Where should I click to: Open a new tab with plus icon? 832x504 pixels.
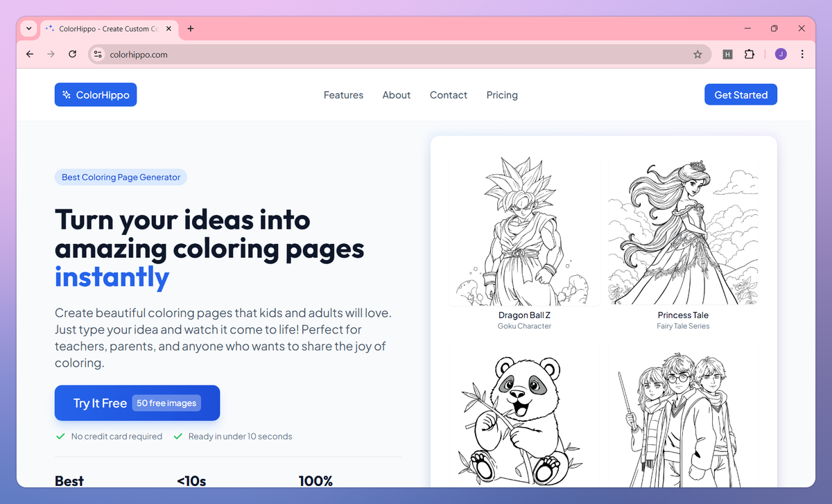191,28
